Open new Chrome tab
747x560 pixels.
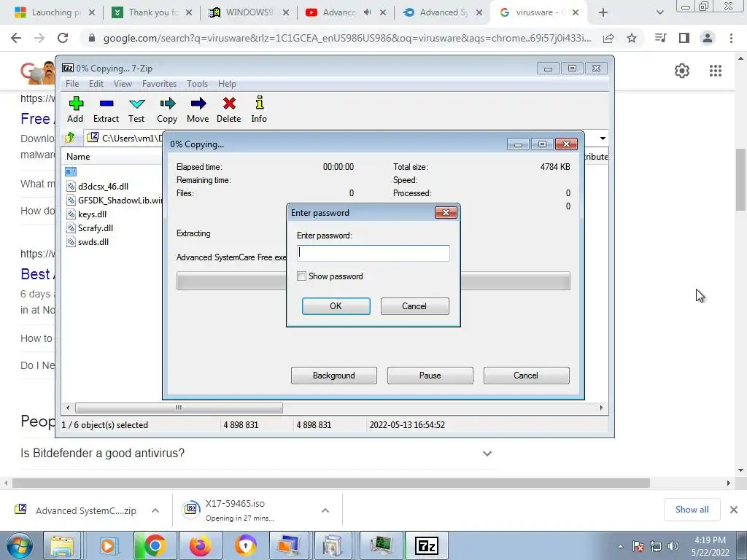(x=603, y=12)
